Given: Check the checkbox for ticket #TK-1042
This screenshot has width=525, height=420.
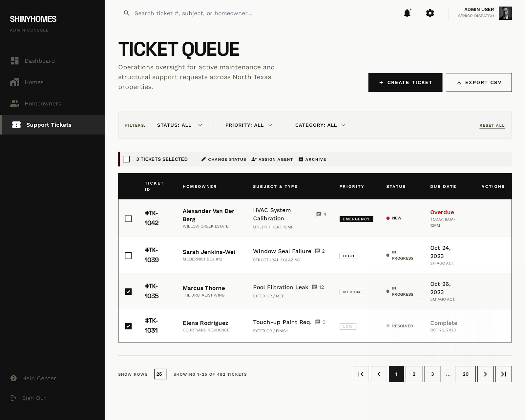Looking at the screenshot, I should pyautogui.click(x=128, y=218).
